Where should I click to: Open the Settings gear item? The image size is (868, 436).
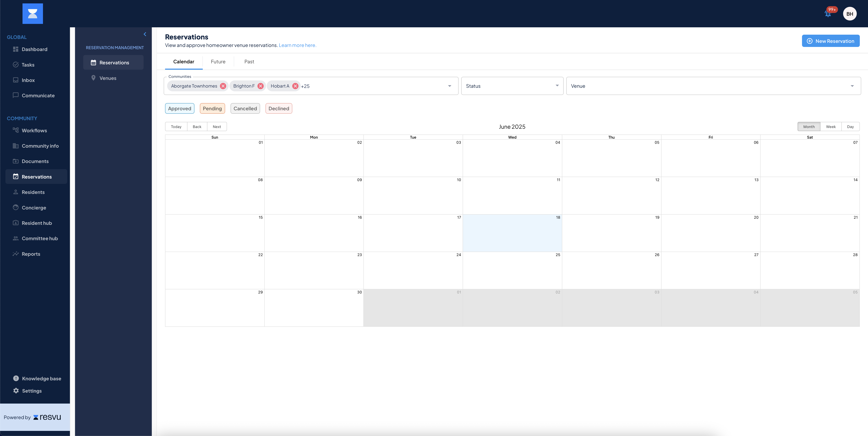tap(32, 391)
